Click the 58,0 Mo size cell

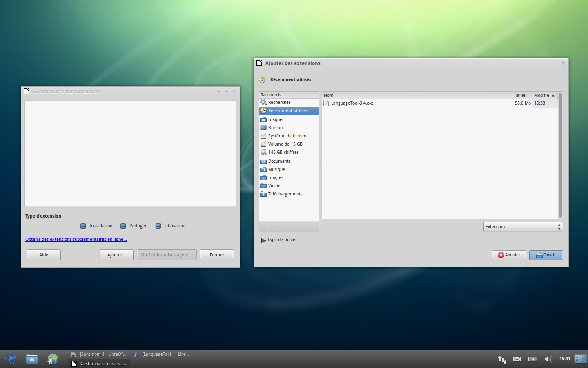[523, 103]
